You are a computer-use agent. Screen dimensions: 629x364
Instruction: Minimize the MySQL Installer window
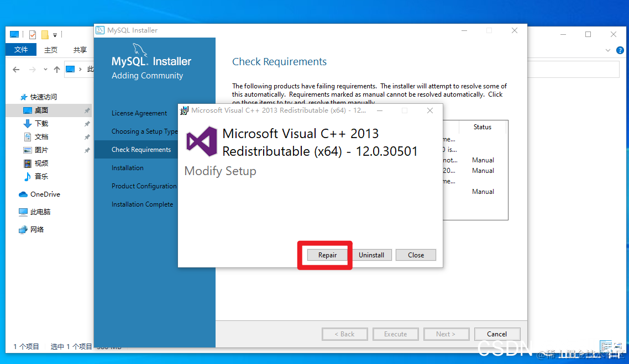(464, 30)
